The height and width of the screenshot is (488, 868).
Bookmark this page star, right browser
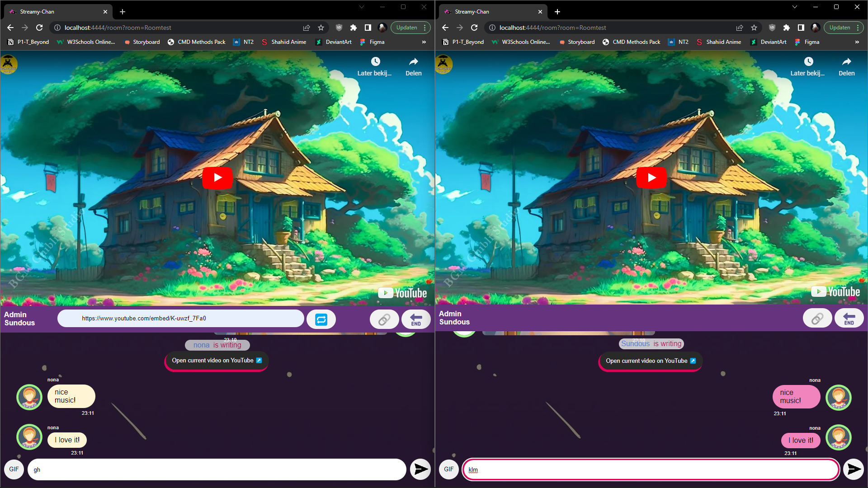(754, 28)
